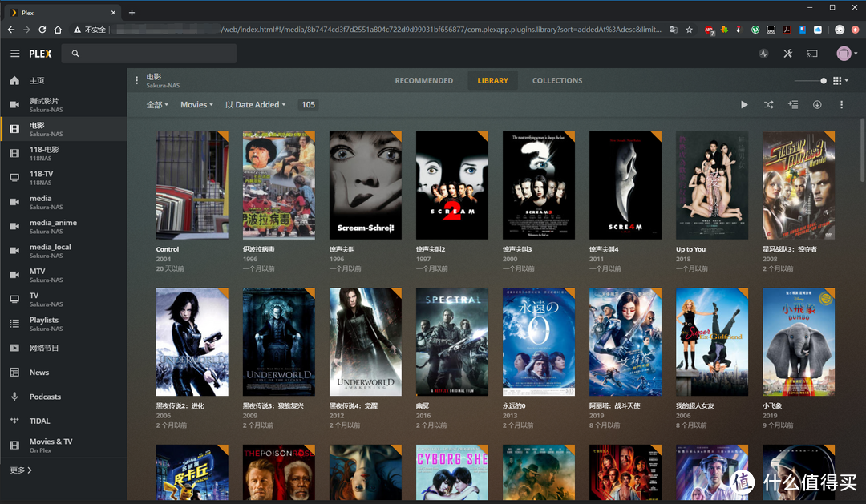Screen dimensions: 866x504
Task: Open media_local library in sidebar
Action: (63, 250)
